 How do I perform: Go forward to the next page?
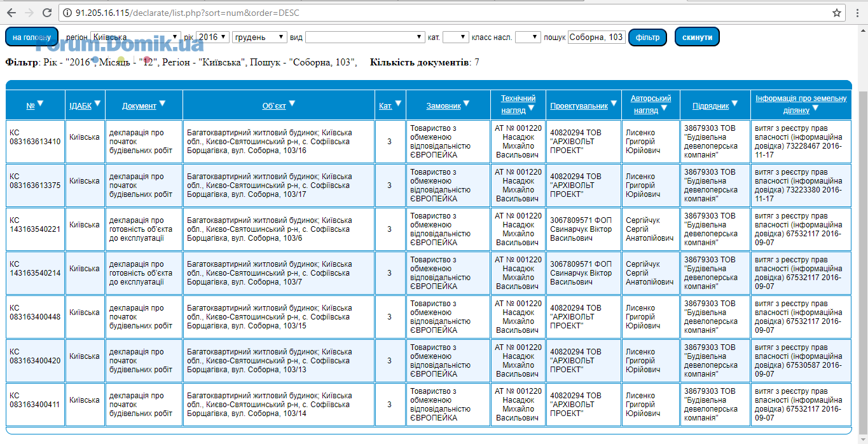click(x=29, y=13)
